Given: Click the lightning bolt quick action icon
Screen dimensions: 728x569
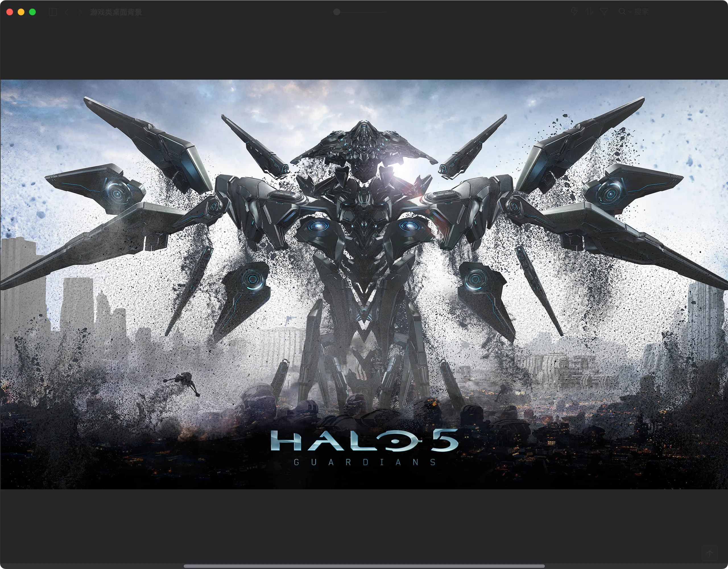Looking at the screenshot, I should [x=574, y=12].
